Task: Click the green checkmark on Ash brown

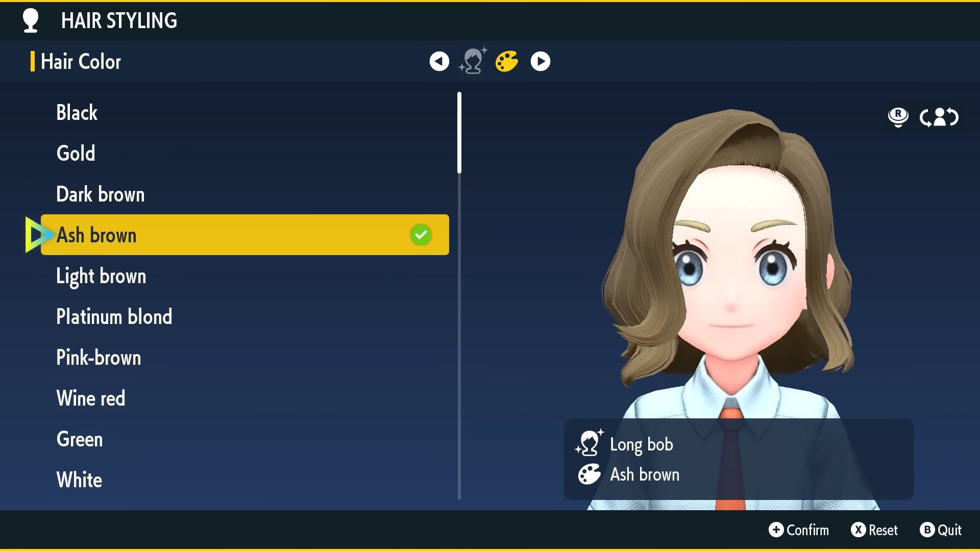Action: click(x=421, y=235)
